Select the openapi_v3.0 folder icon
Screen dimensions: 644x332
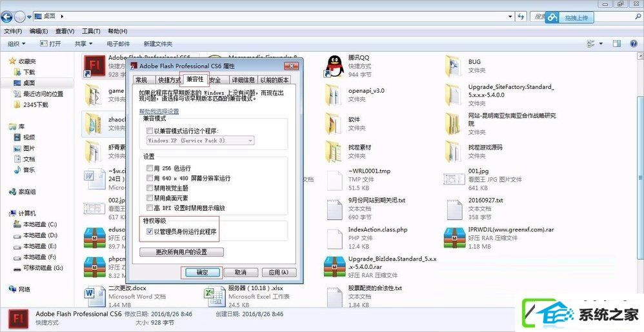click(333, 94)
